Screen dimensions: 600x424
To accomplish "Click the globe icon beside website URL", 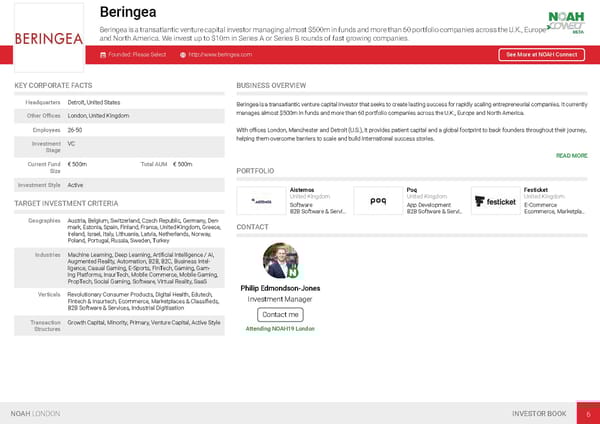I will pos(183,54).
